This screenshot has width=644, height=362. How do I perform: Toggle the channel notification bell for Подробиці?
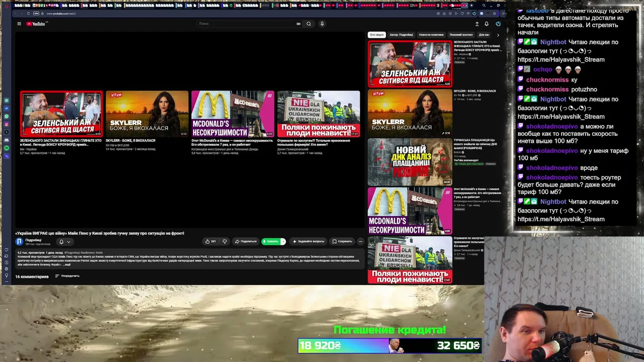[61, 242]
